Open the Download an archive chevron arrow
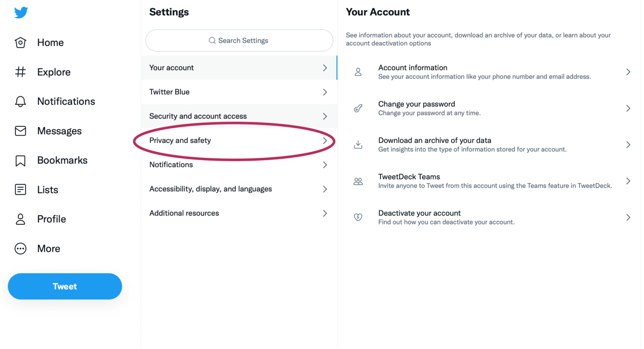Image resolution: width=644 pixels, height=349 pixels. pos(628,144)
